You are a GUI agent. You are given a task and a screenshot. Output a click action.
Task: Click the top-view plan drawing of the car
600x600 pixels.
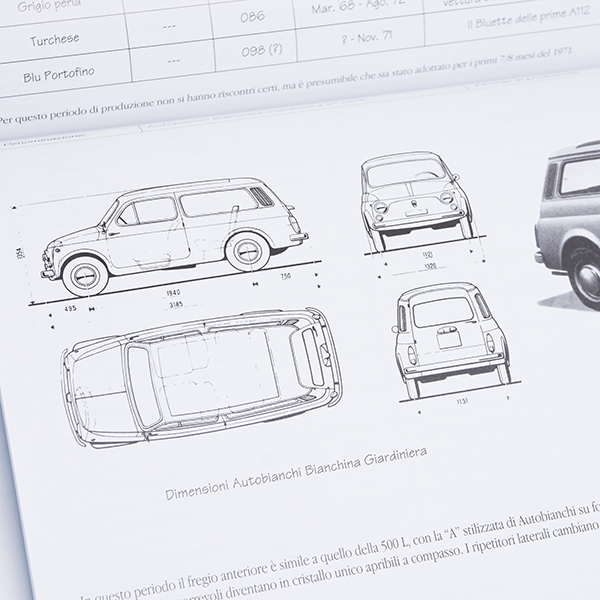pyautogui.click(x=202, y=377)
